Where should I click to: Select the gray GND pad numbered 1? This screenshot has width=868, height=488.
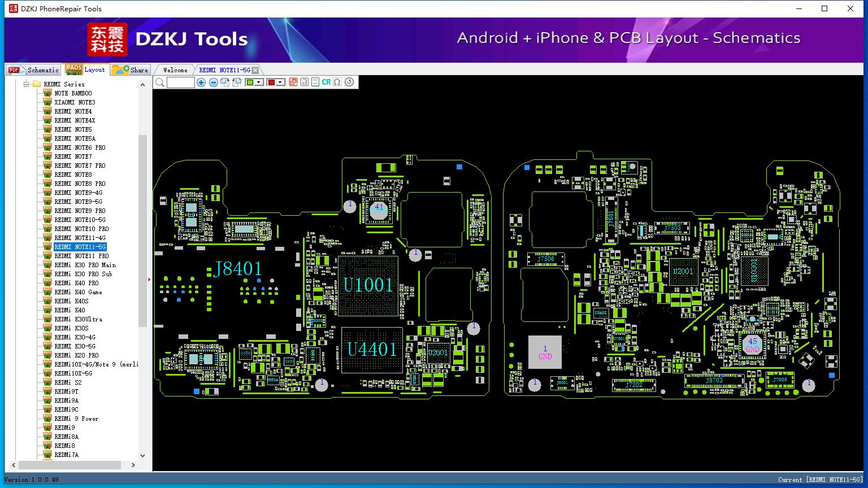point(545,352)
